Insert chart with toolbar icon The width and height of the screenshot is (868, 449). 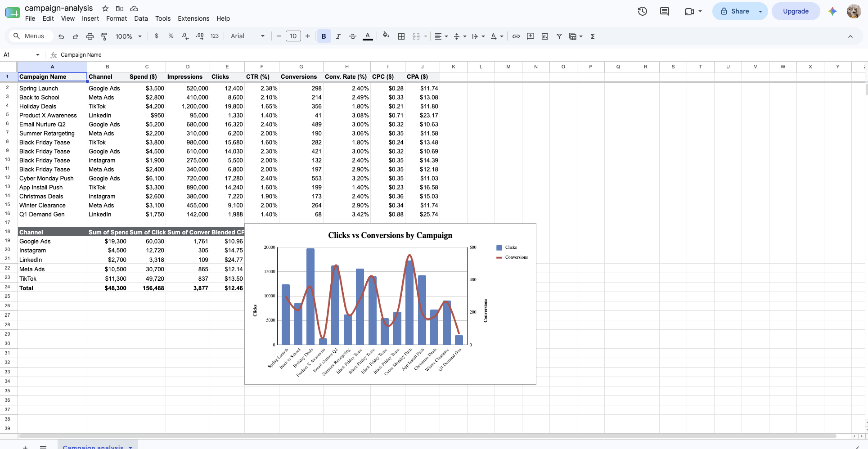(x=545, y=36)
